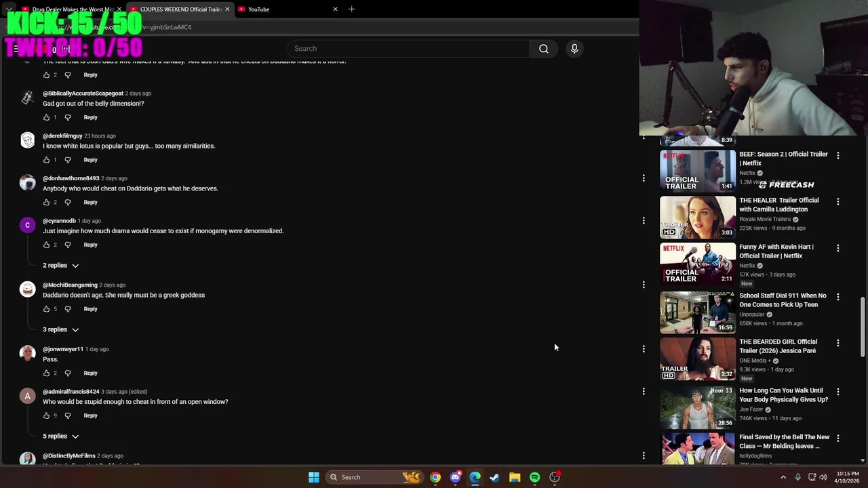Reply to @donhawthorne8493 comment

[90, 203]
